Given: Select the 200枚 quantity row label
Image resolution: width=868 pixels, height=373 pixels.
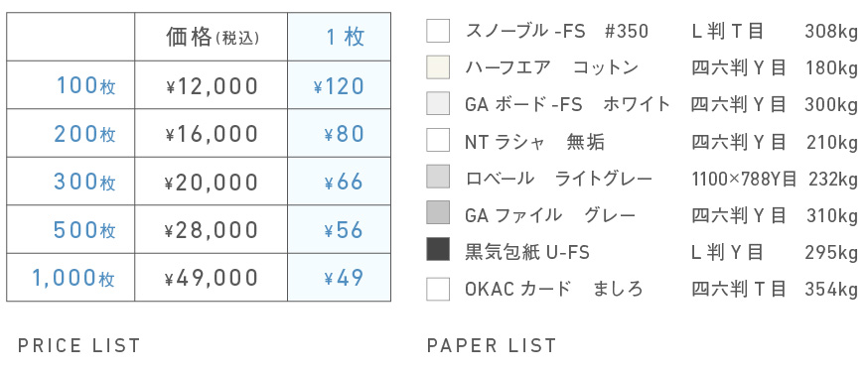Looking at the screenshot, I should tap(84, 134).
